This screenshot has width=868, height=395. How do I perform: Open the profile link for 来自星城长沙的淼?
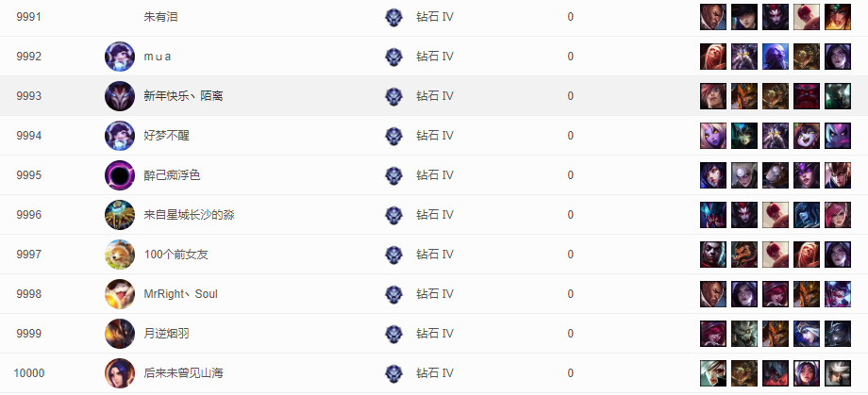[x=189, y=215]
